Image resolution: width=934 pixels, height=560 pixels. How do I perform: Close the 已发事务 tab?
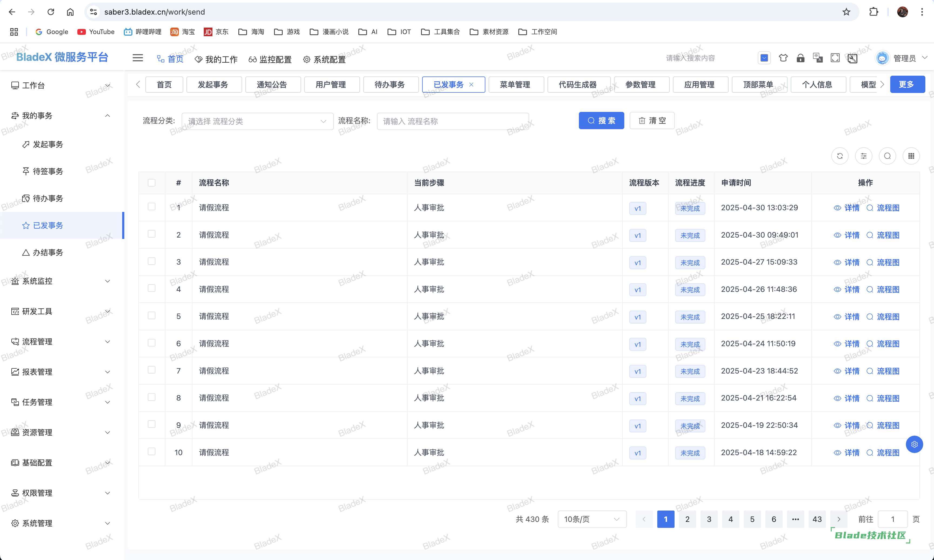click(471, 85)
